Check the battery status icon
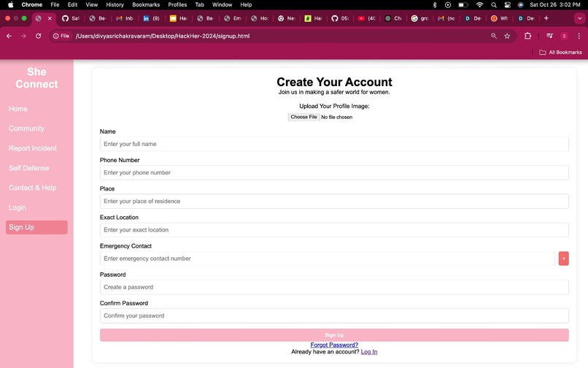This screenshot has width=588, height=368. 463,4
